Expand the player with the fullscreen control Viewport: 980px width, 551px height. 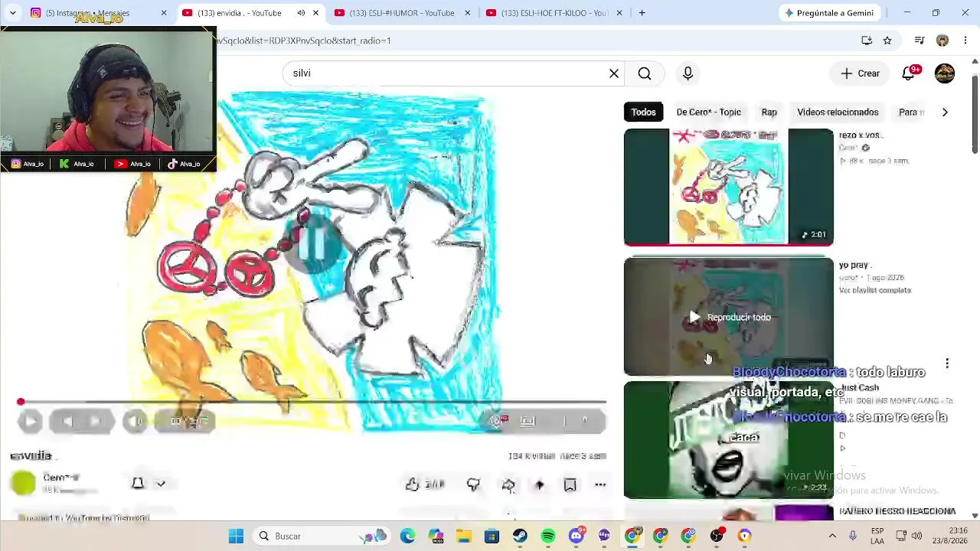click(x=585, y=420)
